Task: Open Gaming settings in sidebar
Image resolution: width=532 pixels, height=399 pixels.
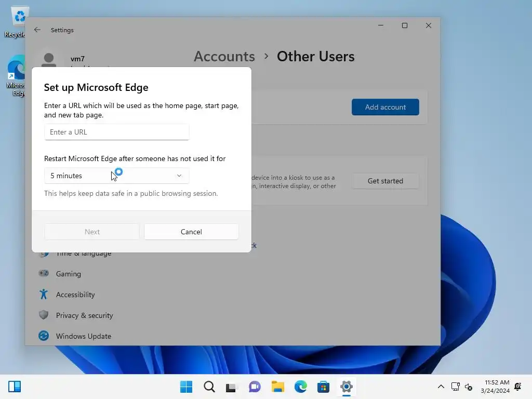Action: click(68, 274)
